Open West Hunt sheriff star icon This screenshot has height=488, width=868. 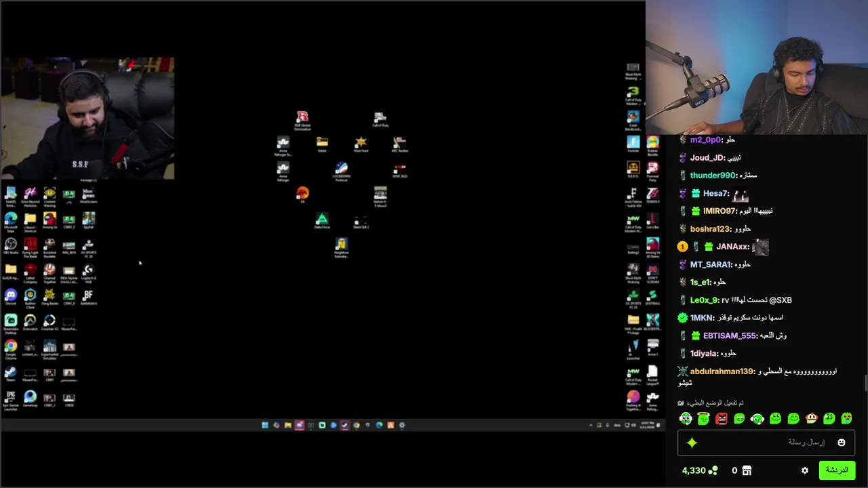pyautogui.click(x=361, y=145)
